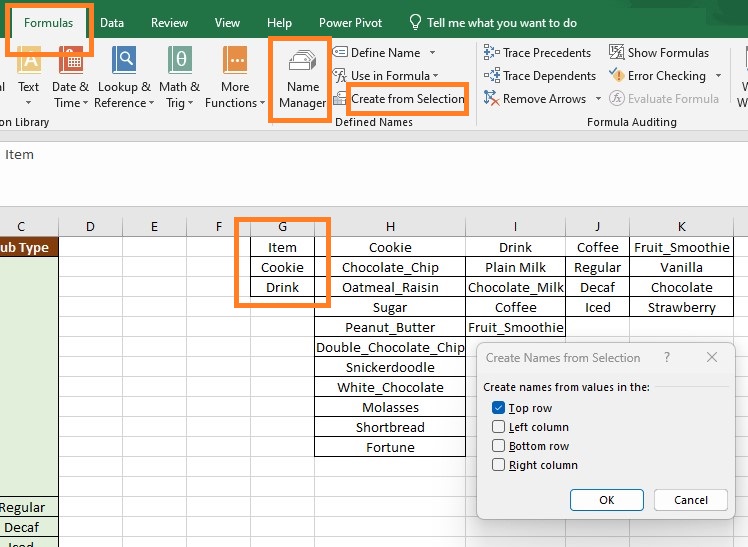
Task: Go to the View tab
Action: click(227, 23)
